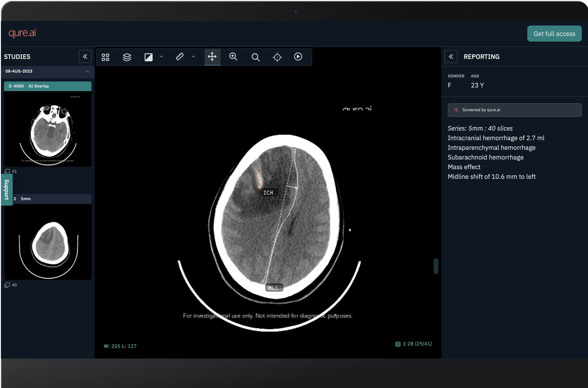Collapse the Studies panel

click(x=85, y=57)
